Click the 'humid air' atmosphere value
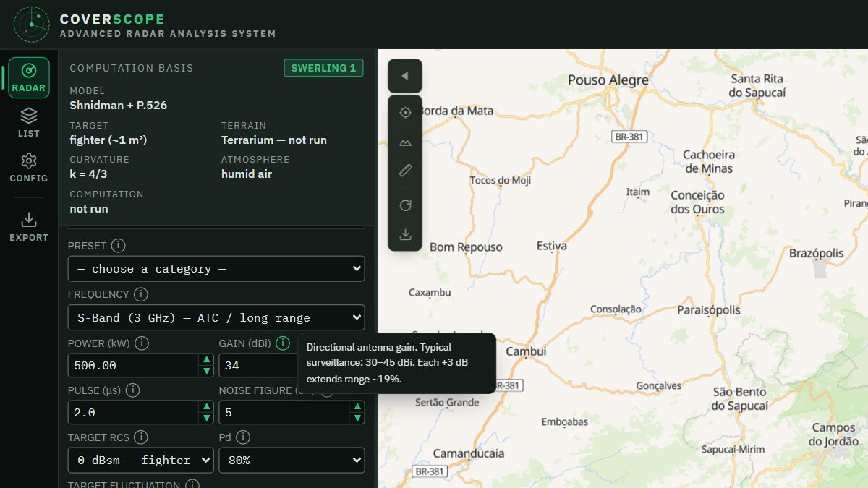The height and width of the screenshot is (488, 868). point(247,174)
